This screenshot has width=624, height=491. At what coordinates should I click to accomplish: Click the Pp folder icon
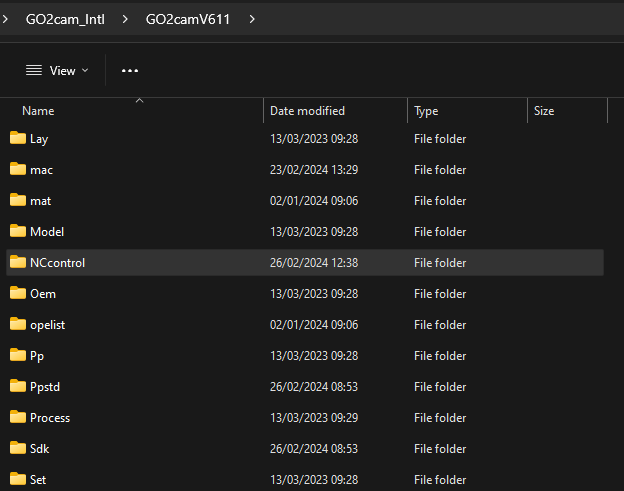point(18,355)
